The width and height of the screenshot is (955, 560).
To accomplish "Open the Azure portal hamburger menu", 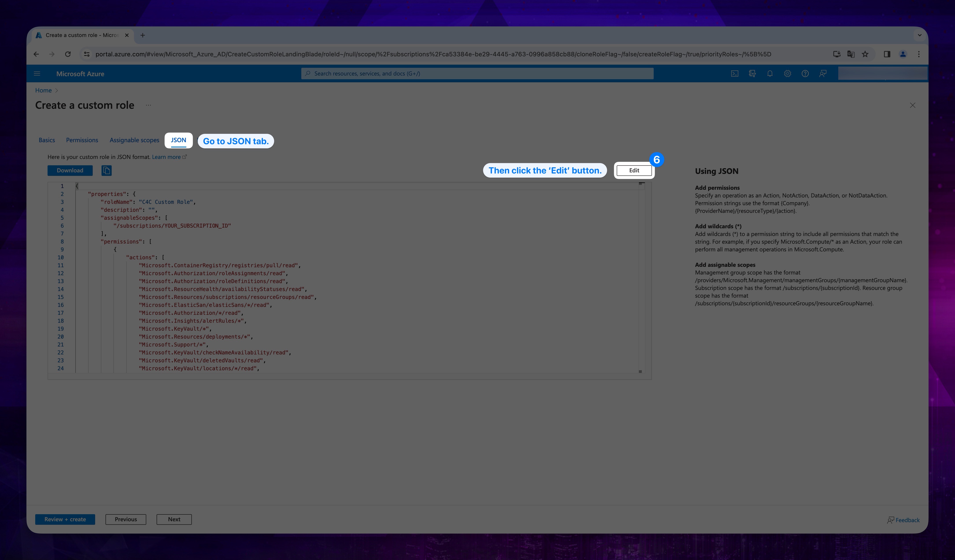I will point(37,74).
